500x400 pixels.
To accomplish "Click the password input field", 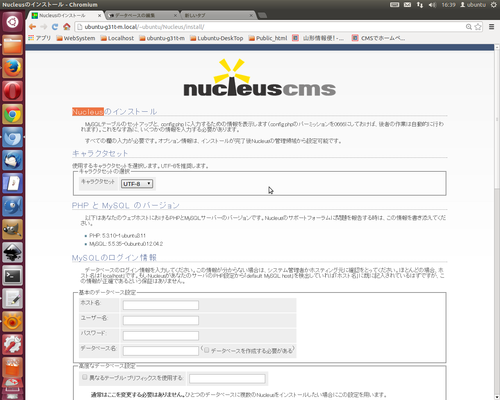I will (161, 335).
